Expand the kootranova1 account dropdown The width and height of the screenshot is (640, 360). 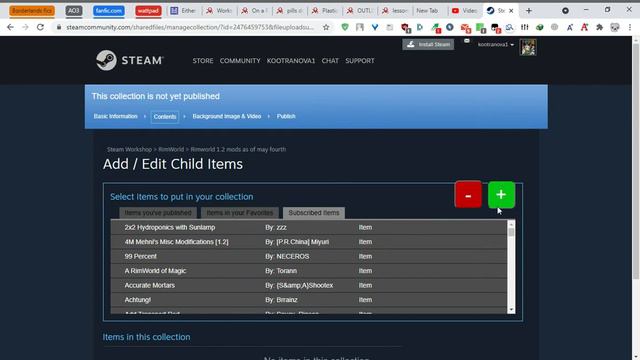coord(496,44)
